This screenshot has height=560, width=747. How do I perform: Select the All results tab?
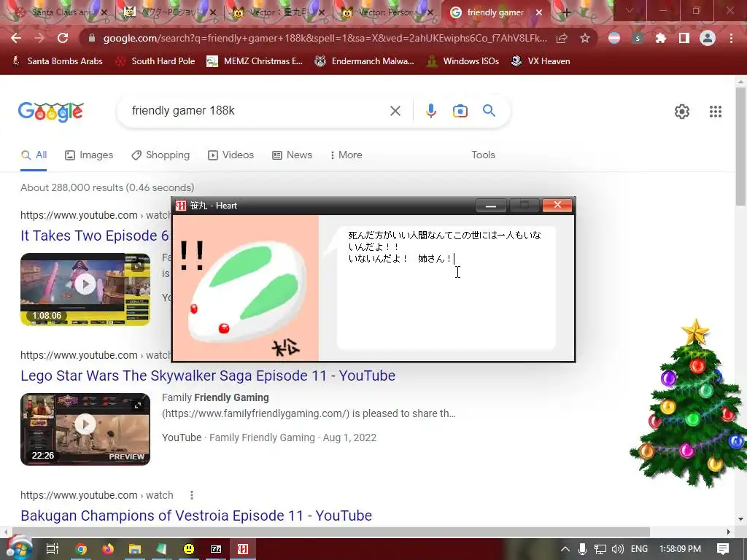(34, 155)
